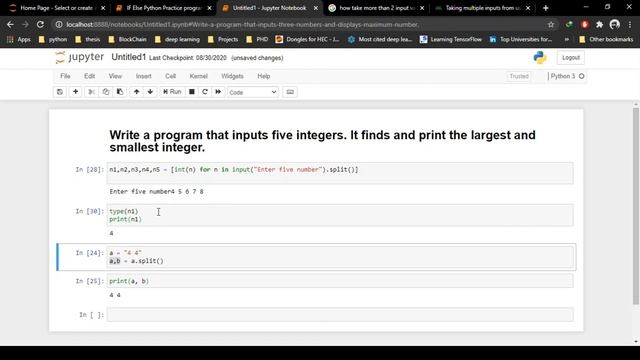
Task: Open the Top Universities bookmark
Action: pos(520,40)
